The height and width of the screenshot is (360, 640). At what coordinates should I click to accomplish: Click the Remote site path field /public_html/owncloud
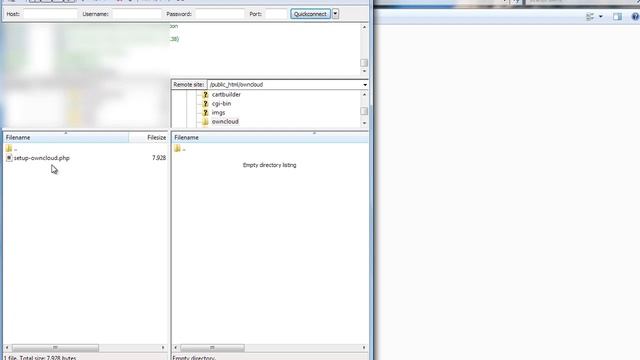point(284,85)
